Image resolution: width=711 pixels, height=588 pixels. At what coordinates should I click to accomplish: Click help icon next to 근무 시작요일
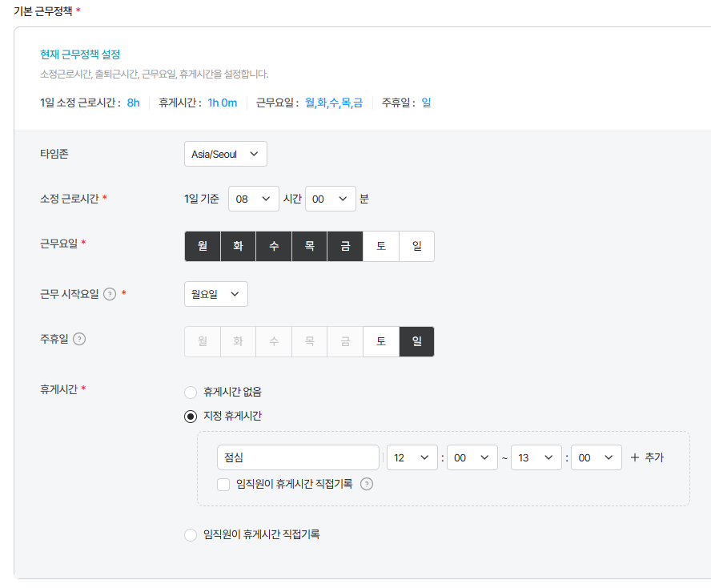point(110,294)
